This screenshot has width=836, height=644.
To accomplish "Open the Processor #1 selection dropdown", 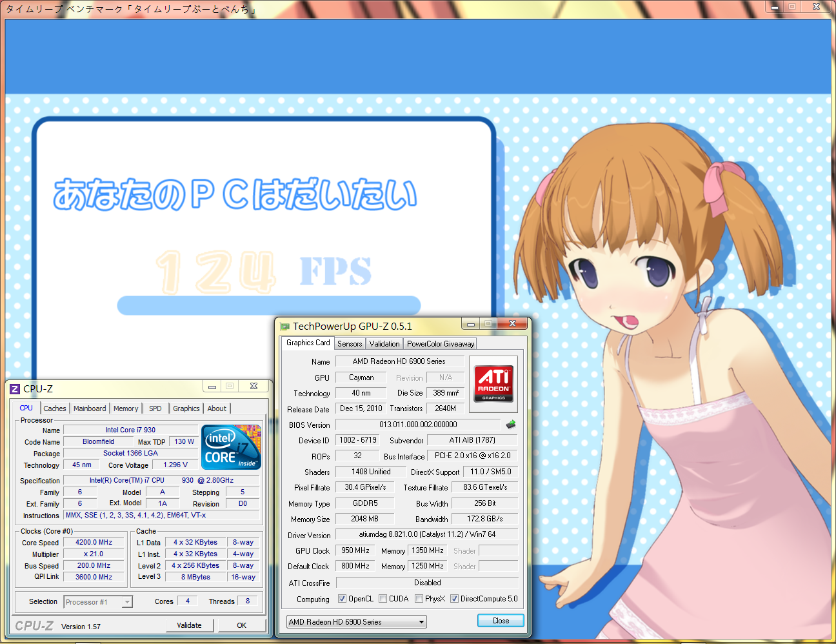I will [98, 602].
